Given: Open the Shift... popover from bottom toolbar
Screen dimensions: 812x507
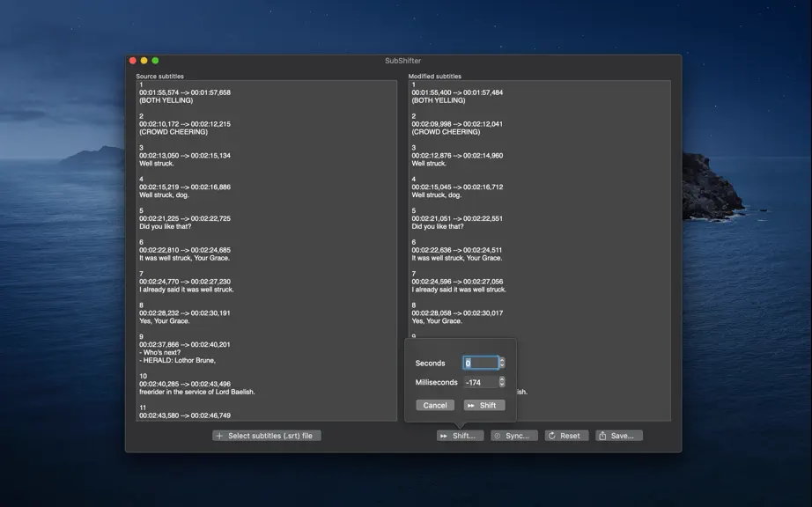Looking at the screenshot, I should tap(460, 436).
